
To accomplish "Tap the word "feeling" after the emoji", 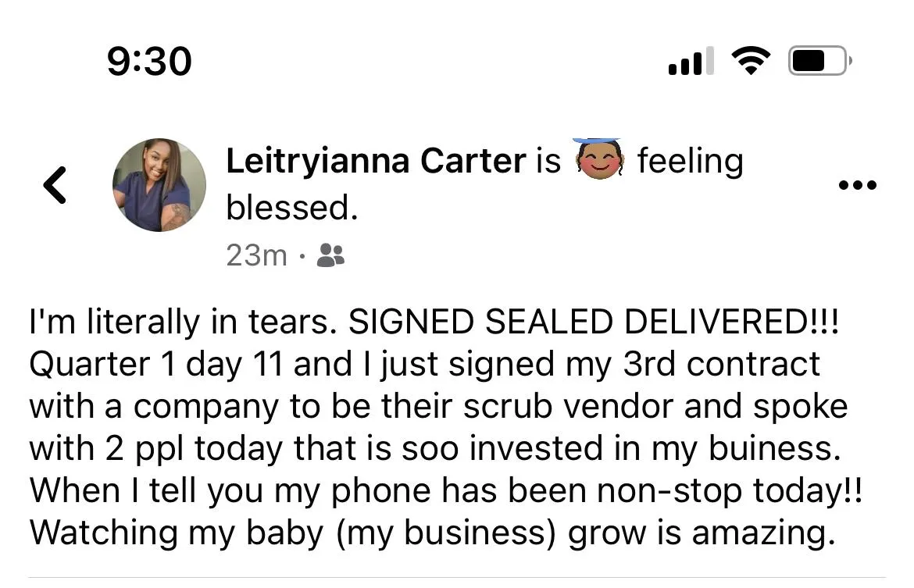I will pyautogui.click(x=690, y=161).
